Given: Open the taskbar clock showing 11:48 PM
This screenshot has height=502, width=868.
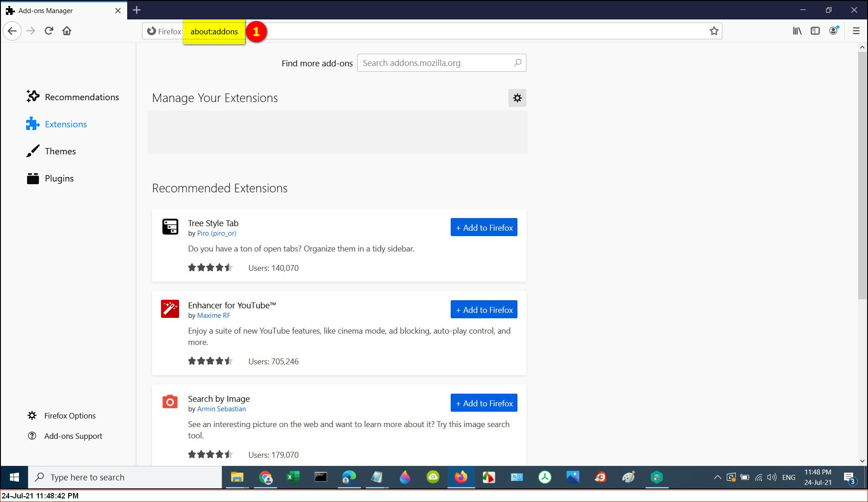Looking at the screenshot, I should point(817,477).
